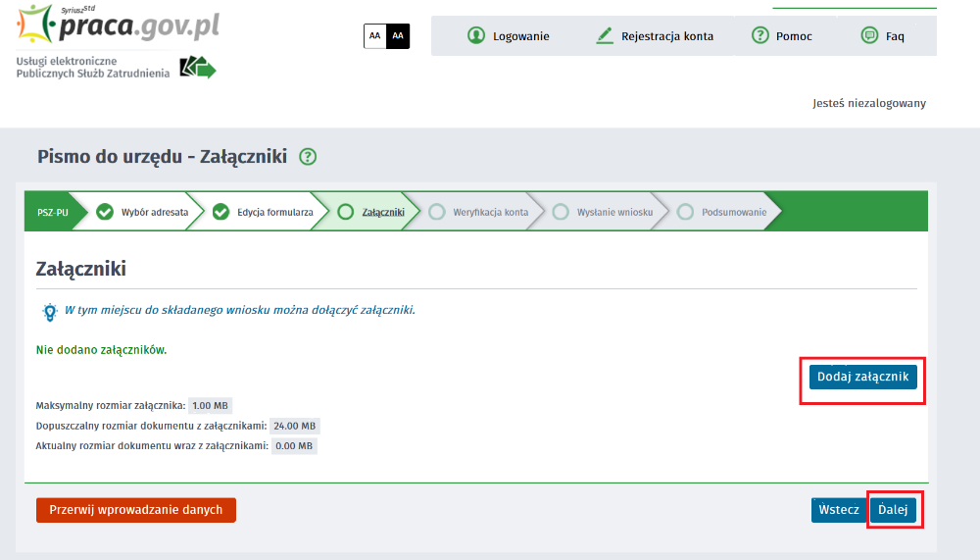Click the Faq speech bubble icon
The image size is (980, 560).
pyautogui.click(x=868, y=35)
